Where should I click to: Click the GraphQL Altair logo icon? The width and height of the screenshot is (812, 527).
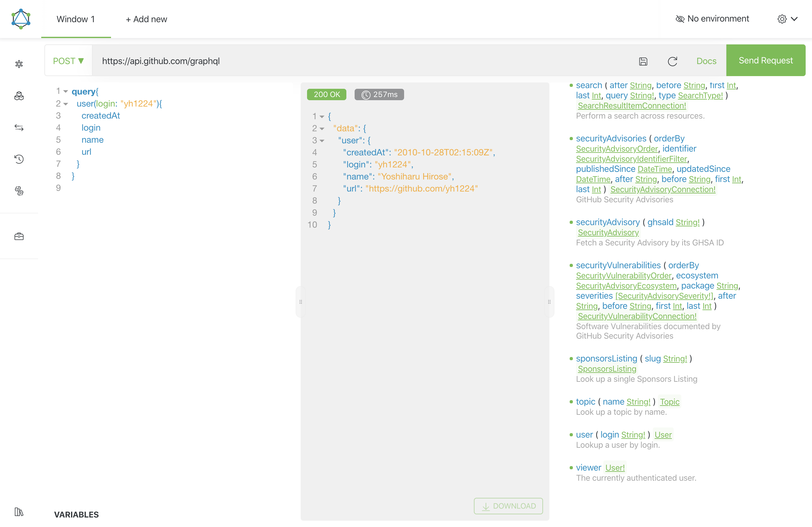coord(20,18)
